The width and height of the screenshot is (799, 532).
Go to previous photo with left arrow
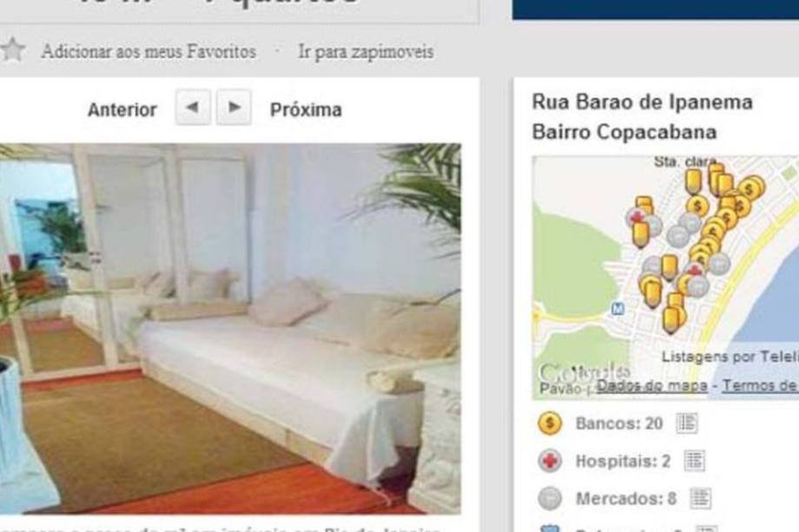point(193,108)
